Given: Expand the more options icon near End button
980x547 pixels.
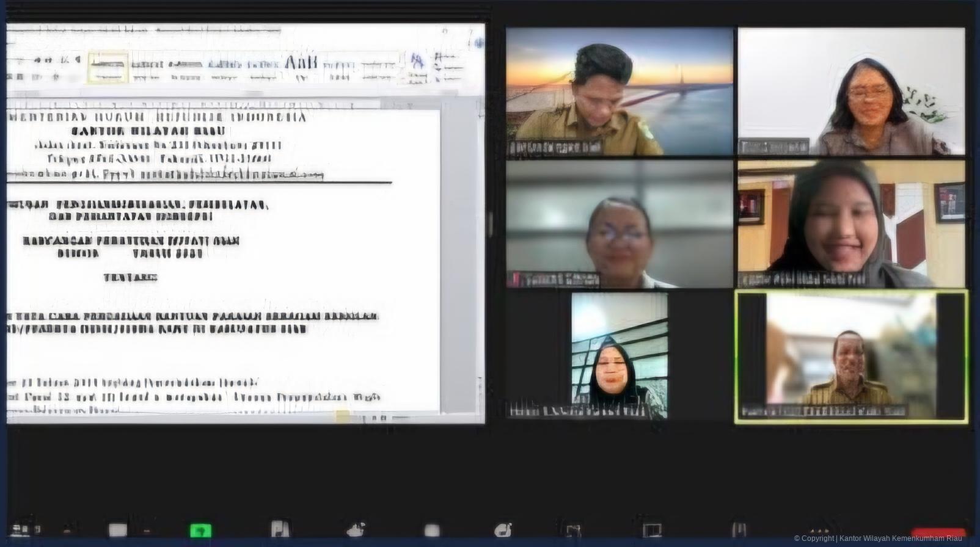Looking at the screenshot, I should pyautogui.click(x=819, y=529).
